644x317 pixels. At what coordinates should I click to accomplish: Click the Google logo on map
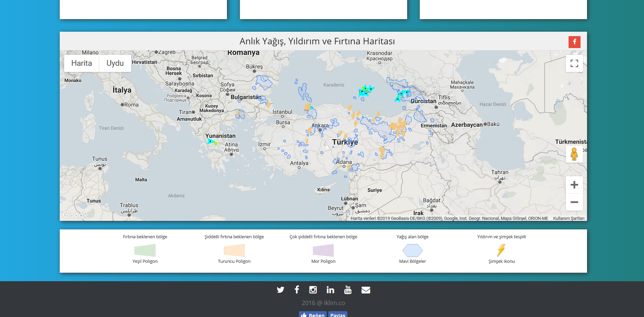tap(76, 215)
